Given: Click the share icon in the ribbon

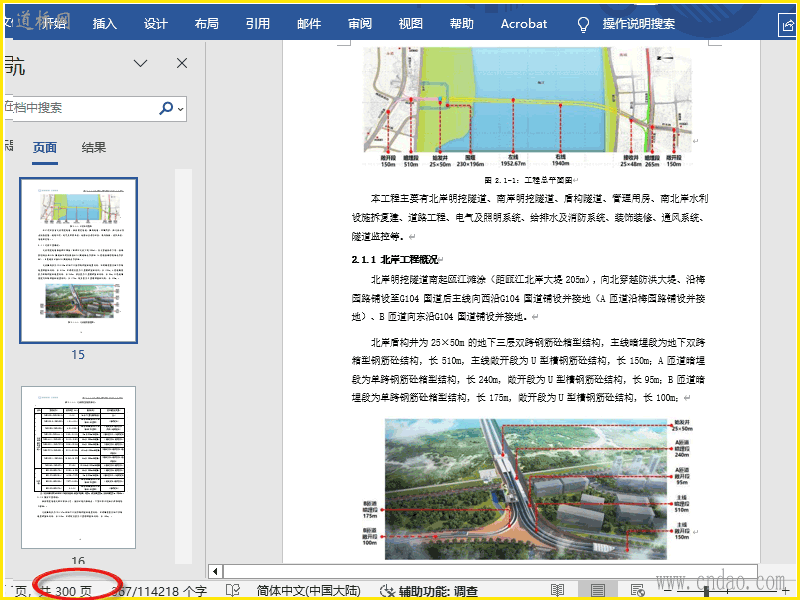Looking at the screenshot, I should [786, 24].
